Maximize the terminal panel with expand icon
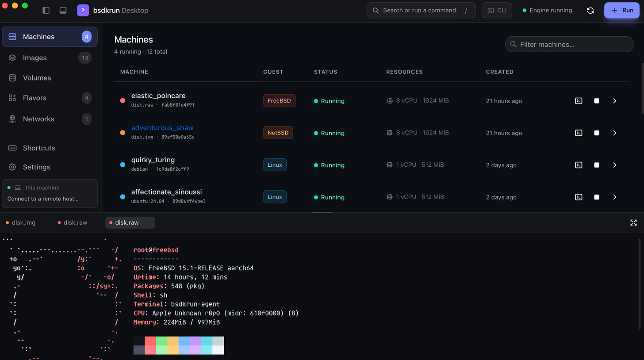Screen dimensions: 644x360 coord(633,222)
